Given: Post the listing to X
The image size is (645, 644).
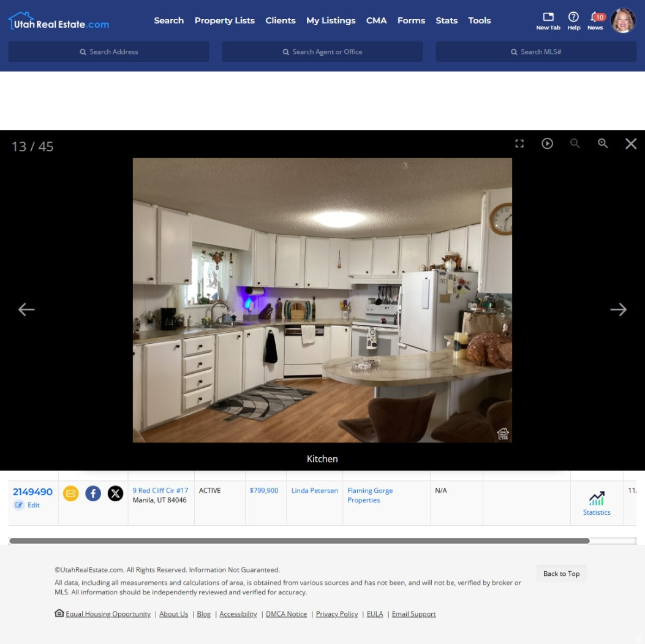Looking at the screenshot, I should (116, 493).
